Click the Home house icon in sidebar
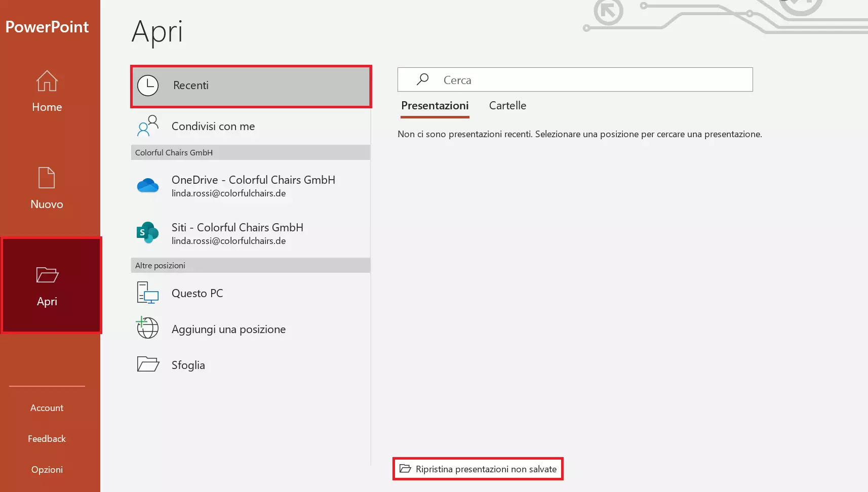The image size is (868, 492). (x=47, y=81)
